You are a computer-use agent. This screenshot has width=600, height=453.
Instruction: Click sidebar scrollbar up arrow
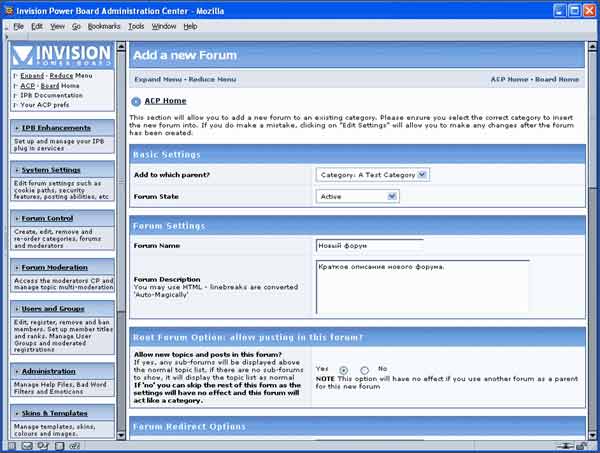121,47
